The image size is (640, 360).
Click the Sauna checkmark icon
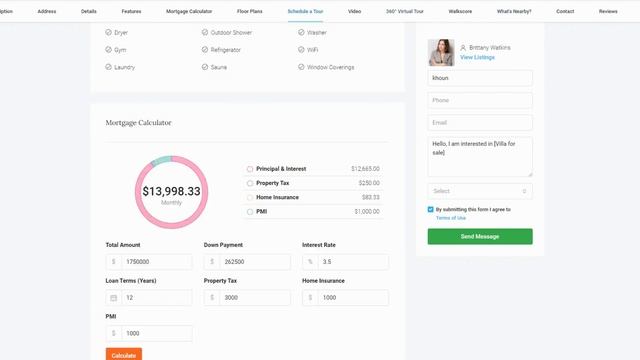[x=204, y=67]
